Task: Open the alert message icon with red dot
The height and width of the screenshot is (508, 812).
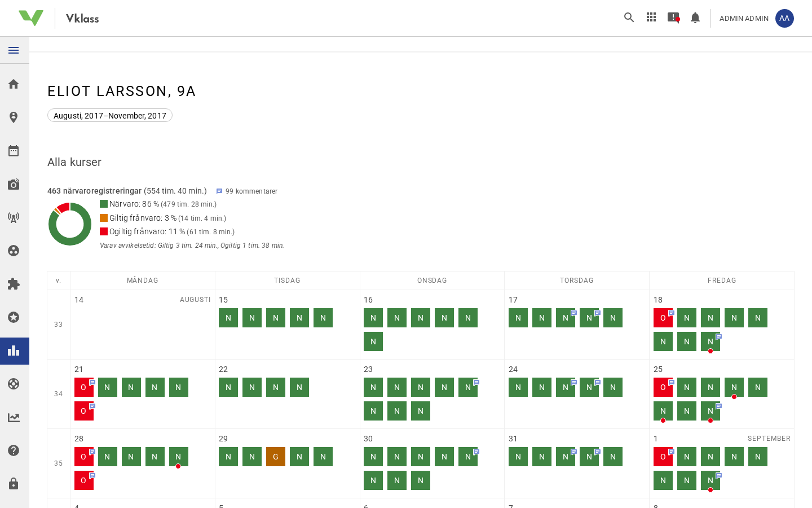Action: pyautogui.click(x=673, y=17)
